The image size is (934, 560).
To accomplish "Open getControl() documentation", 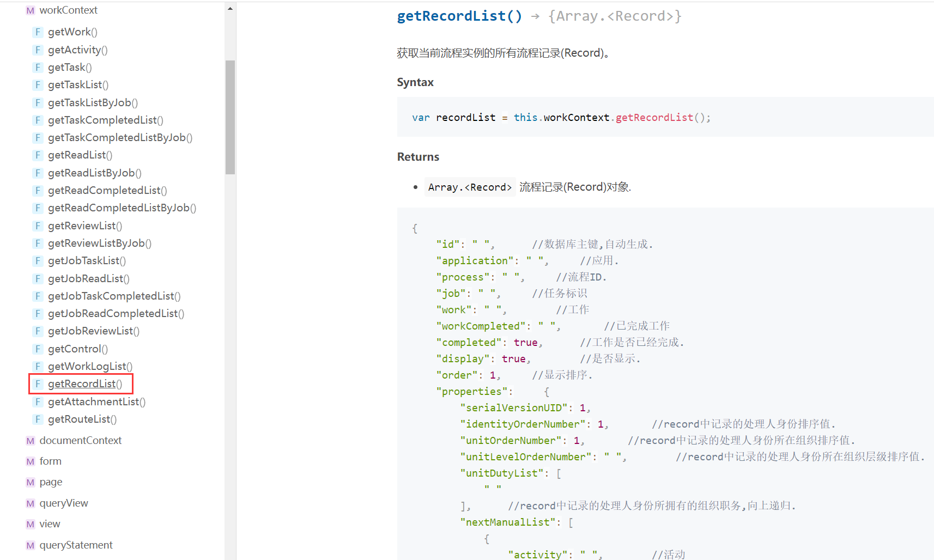I will point(78,349).
